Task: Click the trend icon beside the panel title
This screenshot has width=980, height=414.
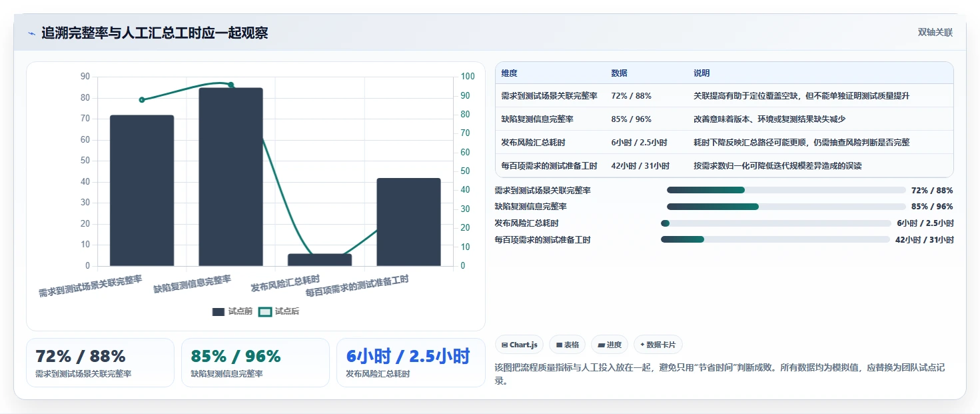Action: pyautogui.click(x=31, y=33)
